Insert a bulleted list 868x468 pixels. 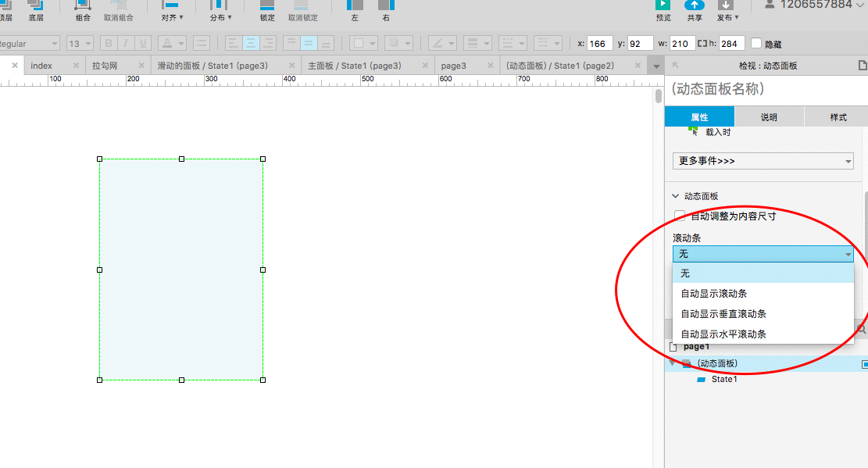(x=202, y=43)
